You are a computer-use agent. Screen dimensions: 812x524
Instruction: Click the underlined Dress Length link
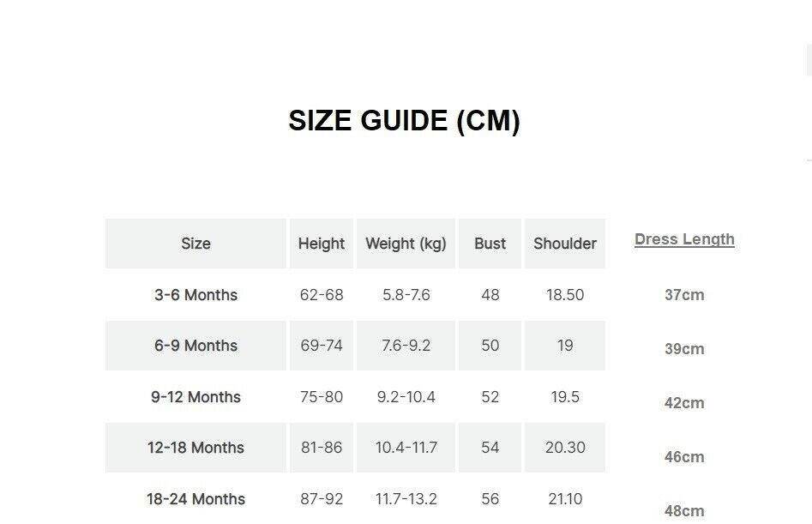[684, 239]
